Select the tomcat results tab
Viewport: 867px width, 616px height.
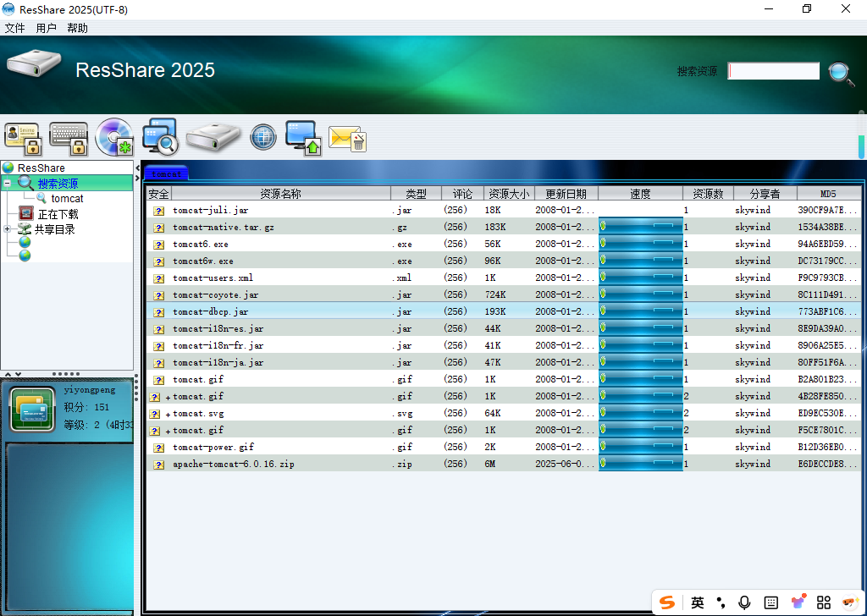coord(166,173)
